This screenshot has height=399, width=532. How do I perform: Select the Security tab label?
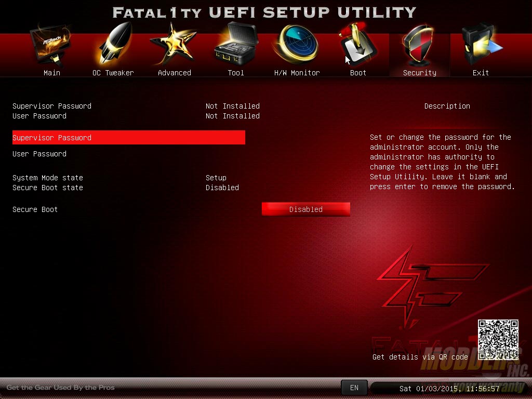click(x=420, y=73)
